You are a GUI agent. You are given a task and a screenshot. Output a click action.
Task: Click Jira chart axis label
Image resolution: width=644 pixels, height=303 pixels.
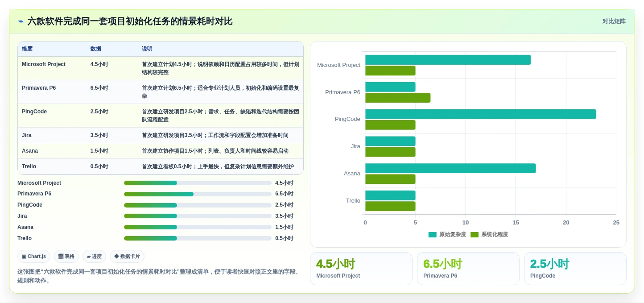pyautogui.click(x=355, y=146)
